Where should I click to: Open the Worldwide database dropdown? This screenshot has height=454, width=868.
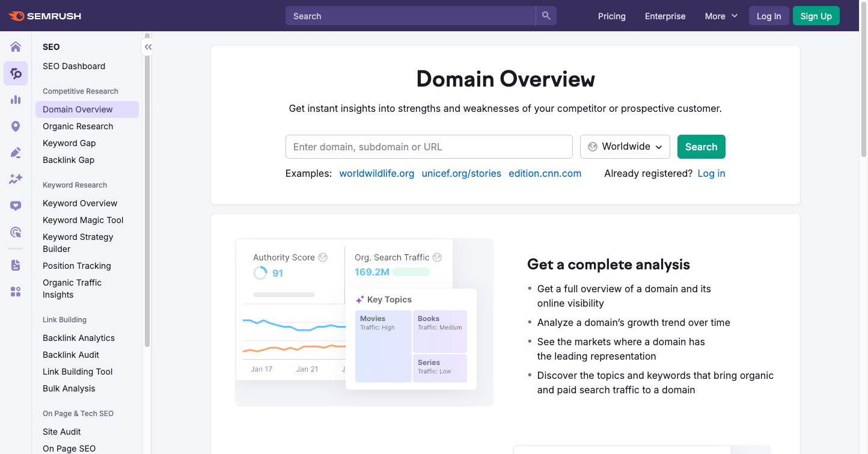pos(625,147)
